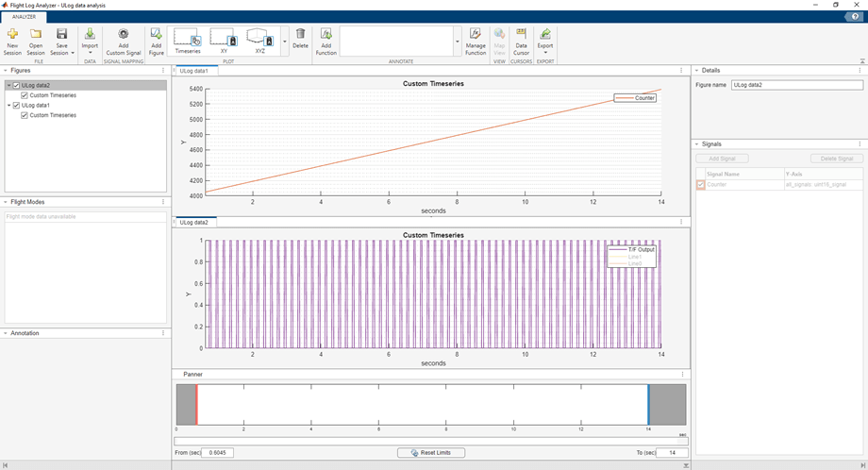This screenshot has height=470, width=868.
Task: Choose the XYZ plot type
Action: pyautogui.click(x=260, y=39)
